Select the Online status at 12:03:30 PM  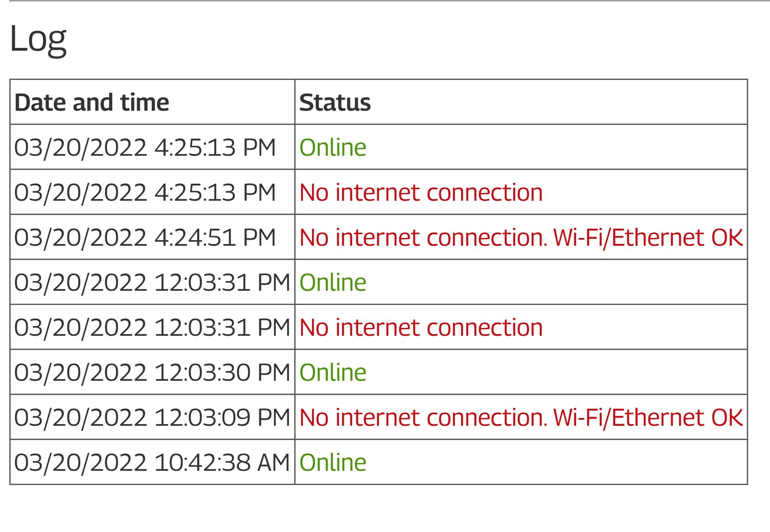(333, 373)
